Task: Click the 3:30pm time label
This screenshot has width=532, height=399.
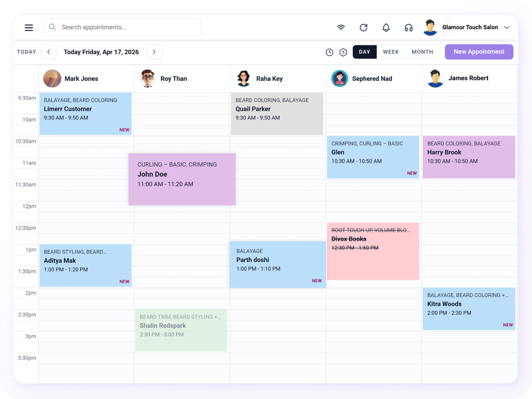Action: click(27, 358)
